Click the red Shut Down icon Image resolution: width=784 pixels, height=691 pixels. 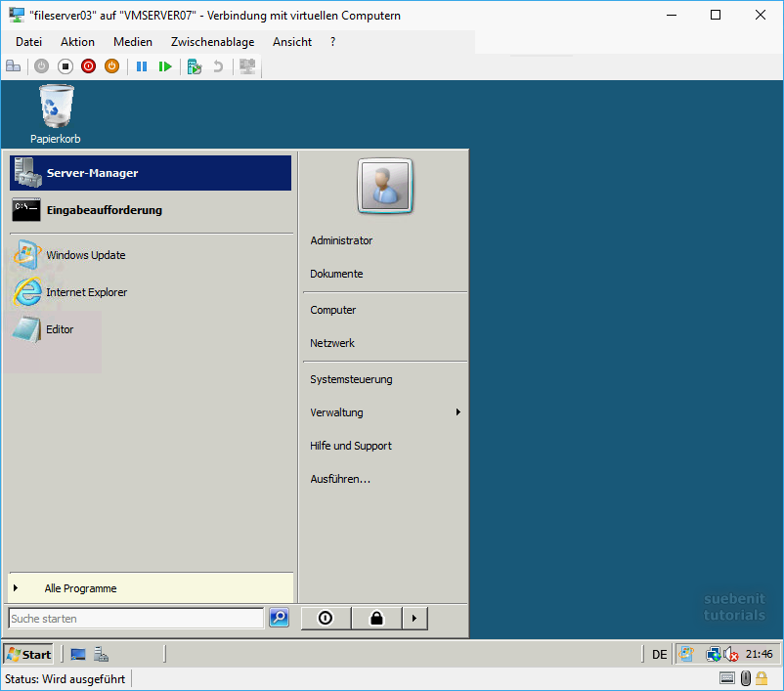[x=89, y=66]
